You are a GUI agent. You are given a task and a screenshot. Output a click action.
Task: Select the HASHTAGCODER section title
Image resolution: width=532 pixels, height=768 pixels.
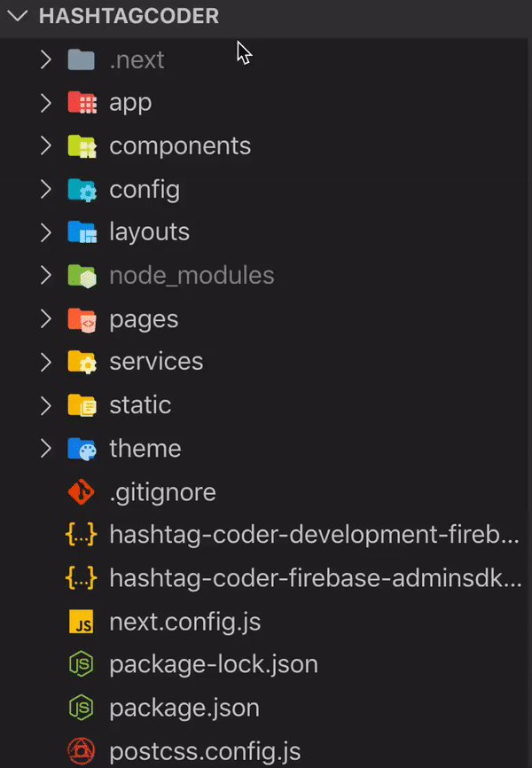point(129,16)
